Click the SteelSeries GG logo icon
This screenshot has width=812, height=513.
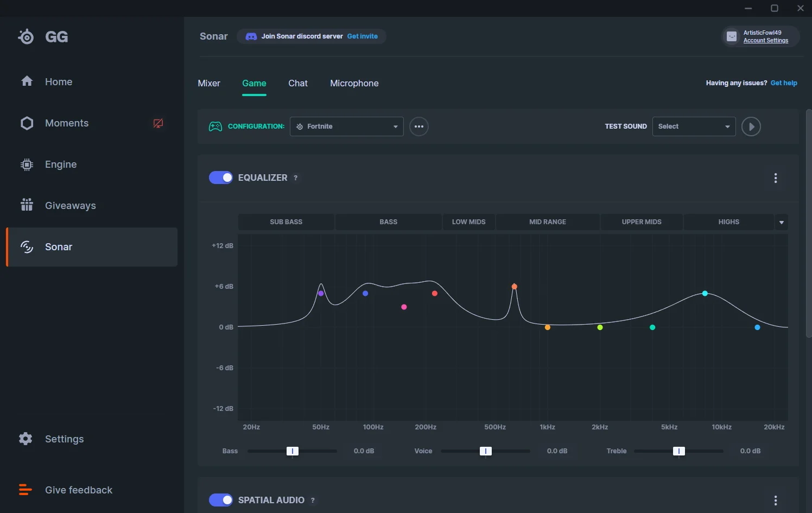26,36
